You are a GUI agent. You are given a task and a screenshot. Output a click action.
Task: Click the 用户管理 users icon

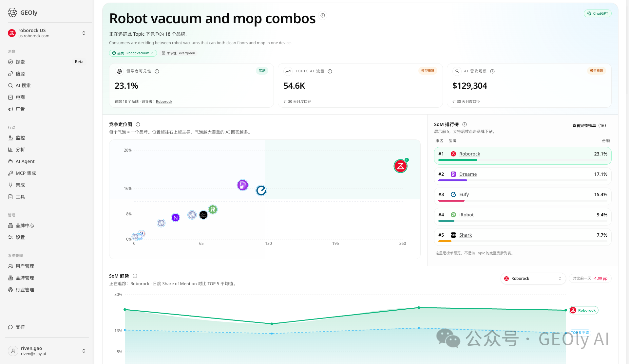(10, 266)
